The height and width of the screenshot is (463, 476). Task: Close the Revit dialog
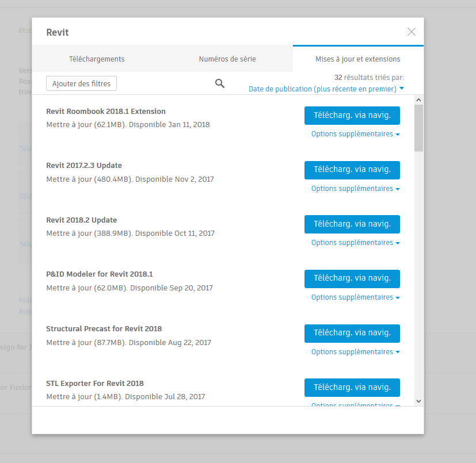(412, 32)
